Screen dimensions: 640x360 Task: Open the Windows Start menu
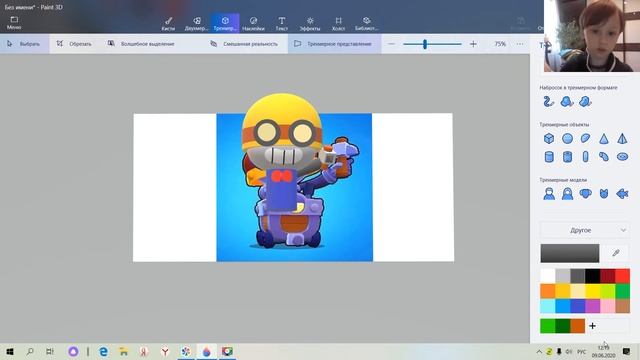[x=10, y=351]
